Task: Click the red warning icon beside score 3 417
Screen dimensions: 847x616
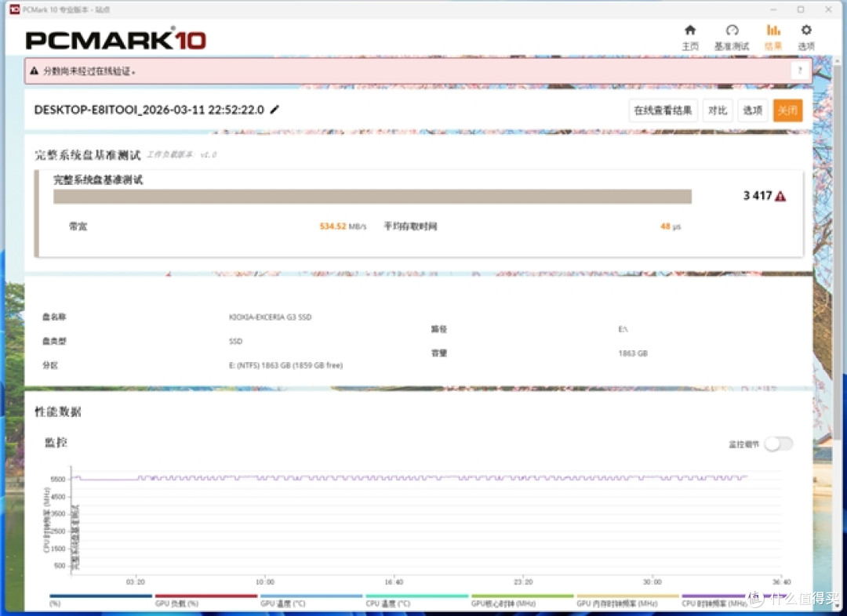Action: (780, 197)
